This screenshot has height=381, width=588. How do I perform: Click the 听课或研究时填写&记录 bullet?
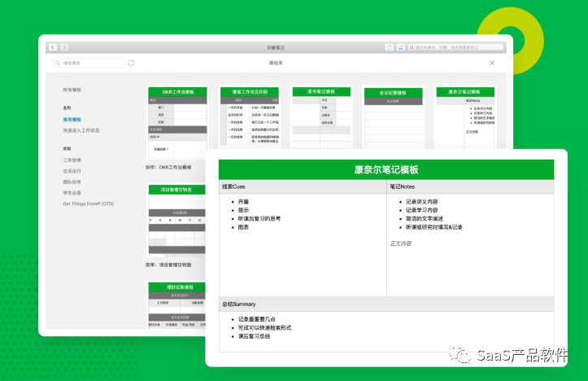[433, 227]
